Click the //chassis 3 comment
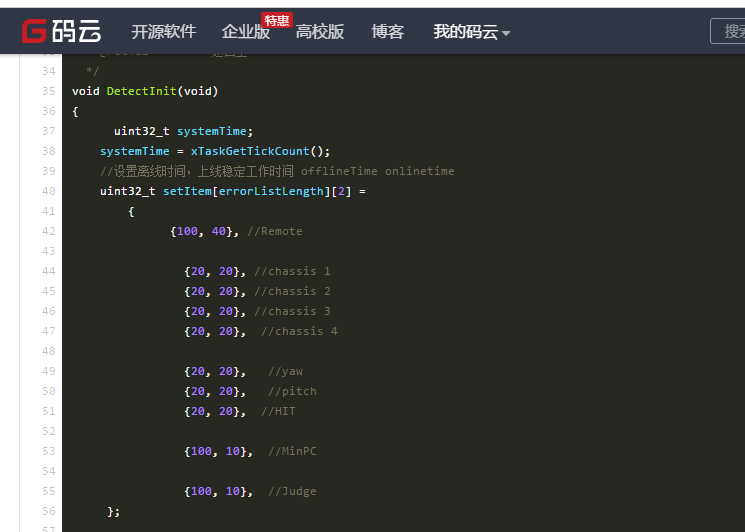Viewport: 745px width, 532px height. pyautogui.click(x=292, y=311)
